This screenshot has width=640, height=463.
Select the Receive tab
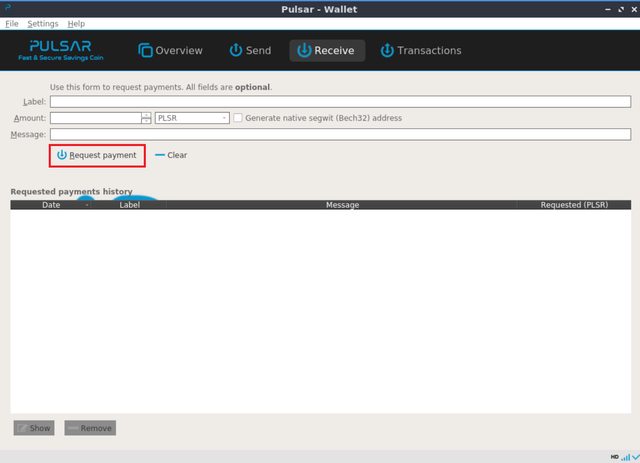point(327,50)
